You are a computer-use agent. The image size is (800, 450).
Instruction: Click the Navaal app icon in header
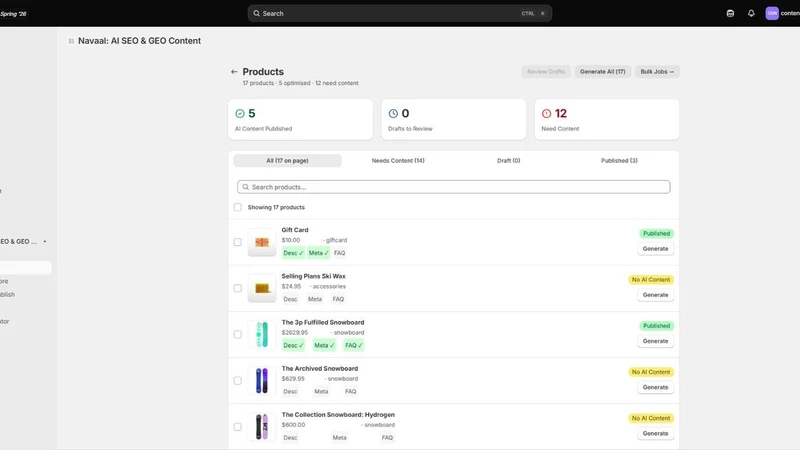pyautogui.click(x=71, y=41)
